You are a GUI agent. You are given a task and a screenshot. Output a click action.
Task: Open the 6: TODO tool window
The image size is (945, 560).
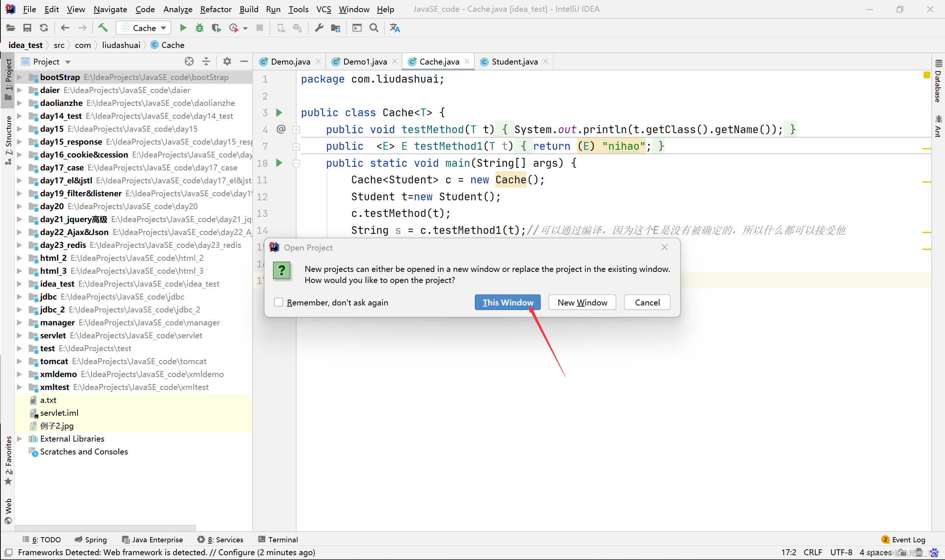42,539
